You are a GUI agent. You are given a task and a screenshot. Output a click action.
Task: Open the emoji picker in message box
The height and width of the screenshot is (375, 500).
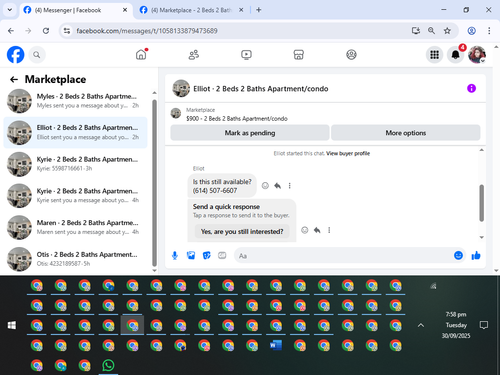(x=458, y=255)
